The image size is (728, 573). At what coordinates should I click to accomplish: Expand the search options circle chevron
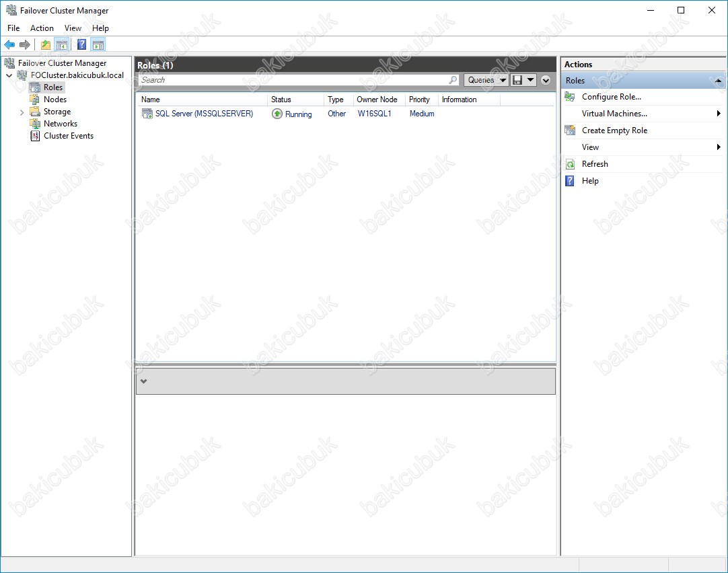(546, 80)
